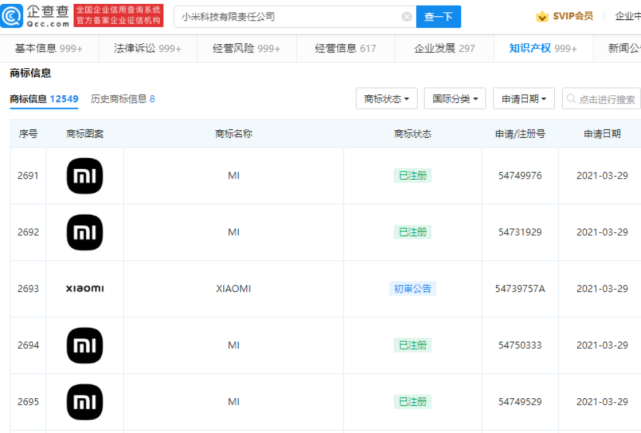Switch to the 法律诉讼 tab
641x433 pixels.
pos(147,48)
